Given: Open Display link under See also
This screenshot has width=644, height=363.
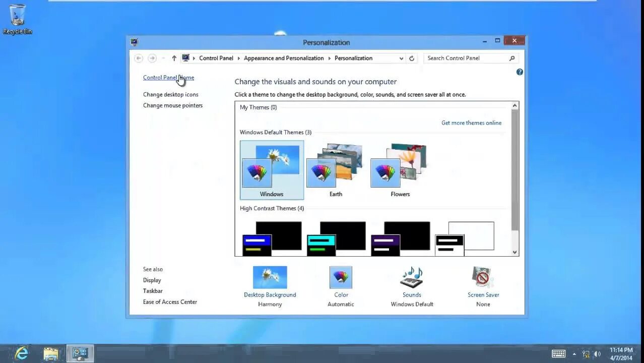Looking at the screenshot, I should click(152, 280).
